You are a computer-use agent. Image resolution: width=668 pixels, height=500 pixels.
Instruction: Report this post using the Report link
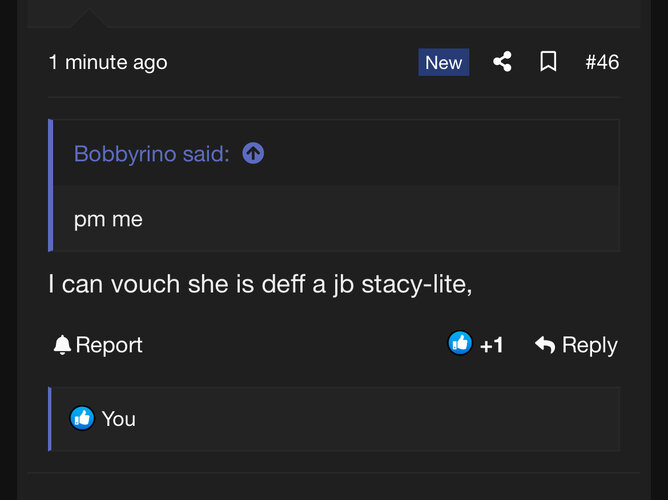pos(109,346)
